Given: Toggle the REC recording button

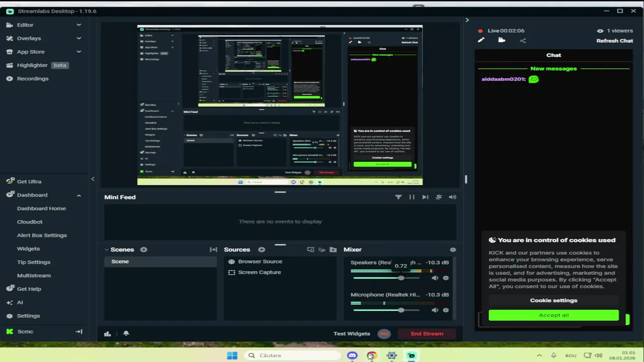Looking at the screenshot, I should coord(384,333).
